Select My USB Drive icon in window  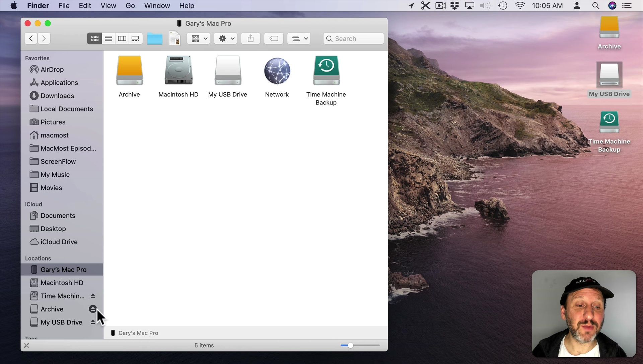click(x=228, y=71)
